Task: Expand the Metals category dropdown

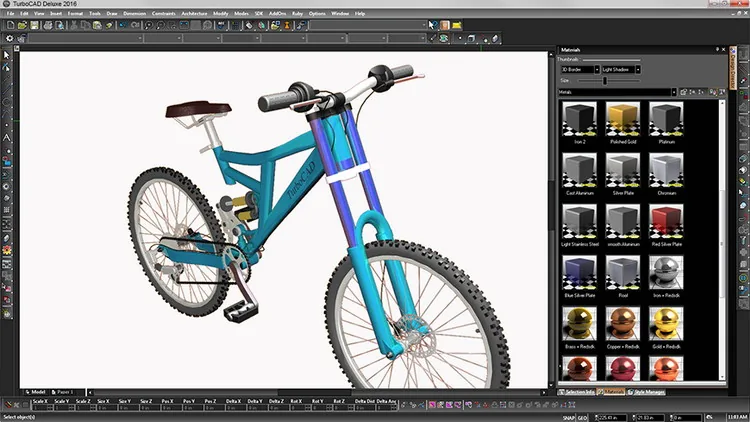Action: click(673, 92)
